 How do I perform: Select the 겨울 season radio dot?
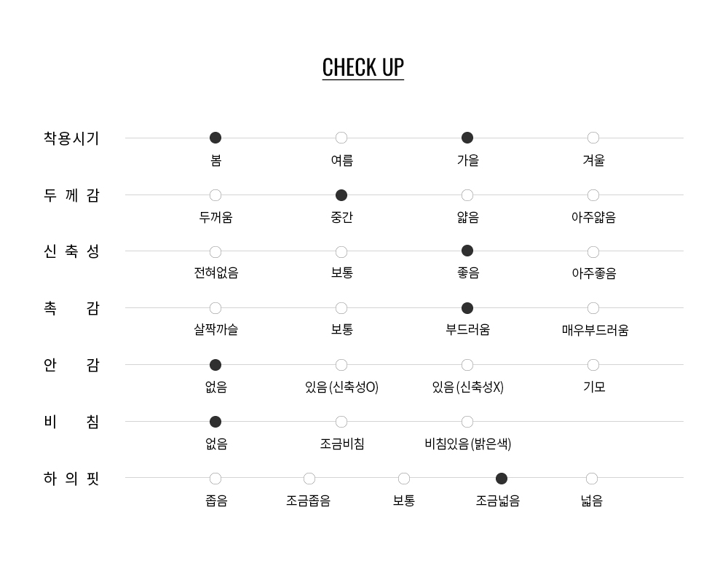coord(593,138)
